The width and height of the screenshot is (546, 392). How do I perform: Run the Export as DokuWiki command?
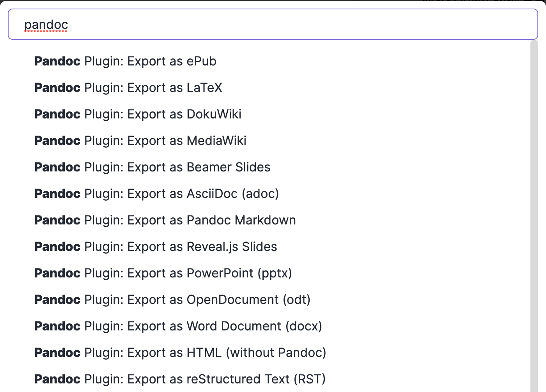pos(138,114)
